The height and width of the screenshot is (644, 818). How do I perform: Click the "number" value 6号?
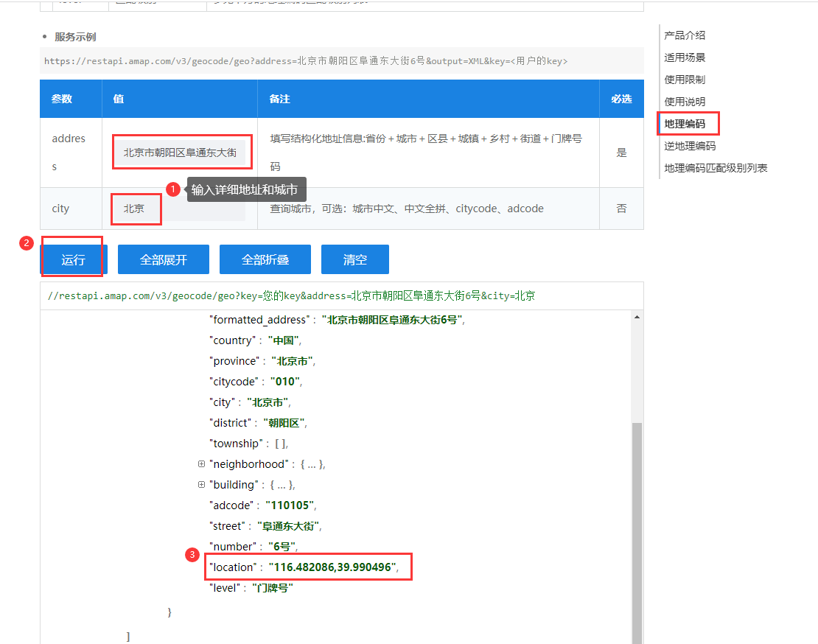[282, 547]
